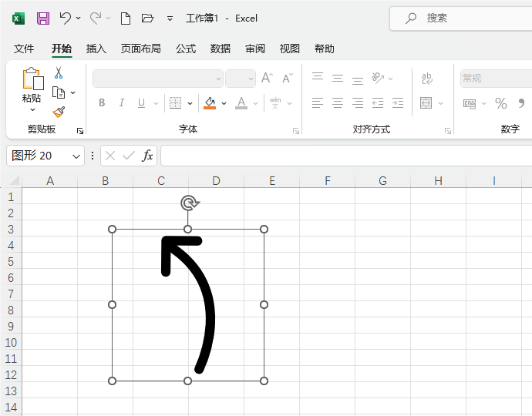Go to the 公式 tab
This screenshot has width=532, height=416.
coord(186,49)
